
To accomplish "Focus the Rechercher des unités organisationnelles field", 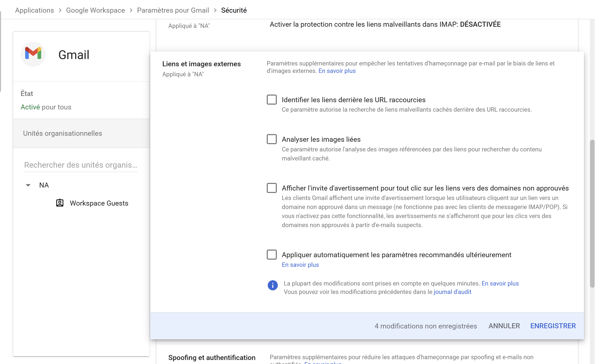I will coord(81,165).
